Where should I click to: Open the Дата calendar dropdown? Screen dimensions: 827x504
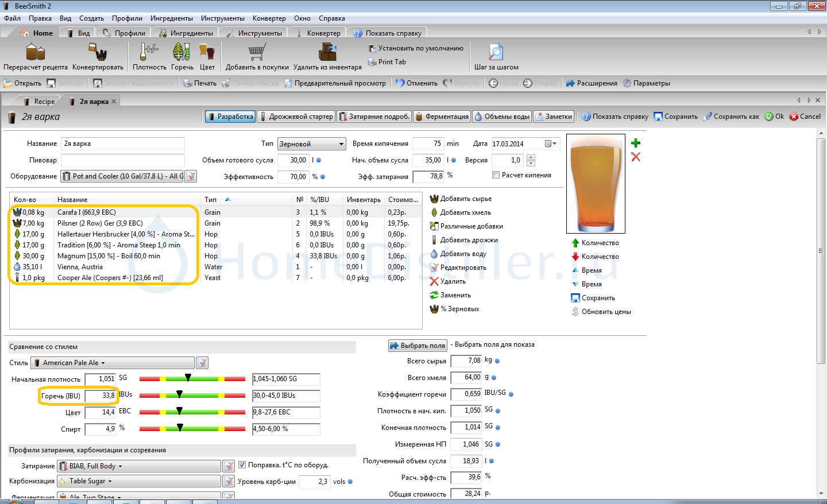pos(550,144)
